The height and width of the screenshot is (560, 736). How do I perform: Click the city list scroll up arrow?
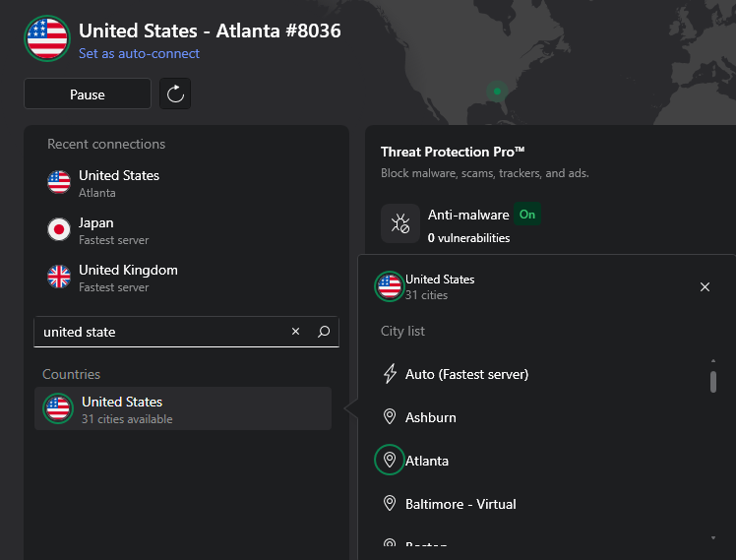tap(713, 361)
